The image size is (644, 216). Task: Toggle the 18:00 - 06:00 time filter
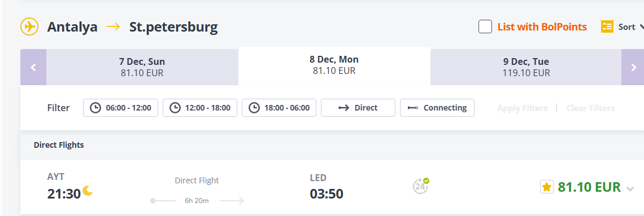click(x=279, y=108)
